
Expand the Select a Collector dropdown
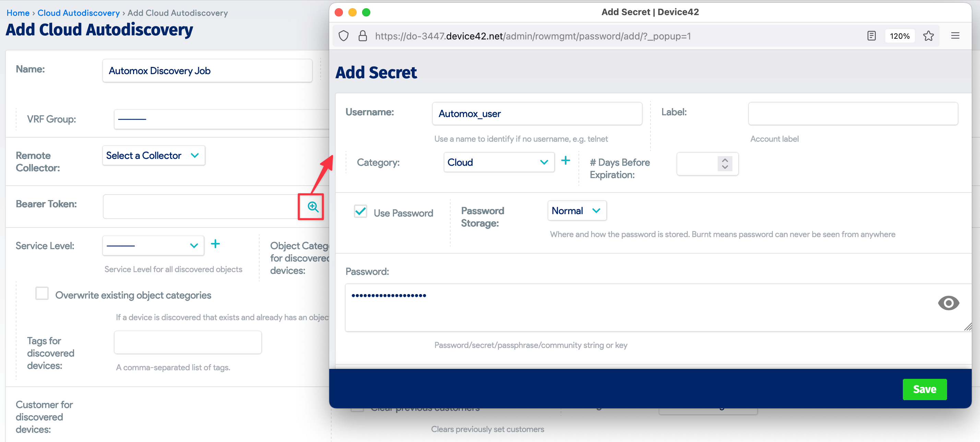pyautogui.click(x=153, y=156)
